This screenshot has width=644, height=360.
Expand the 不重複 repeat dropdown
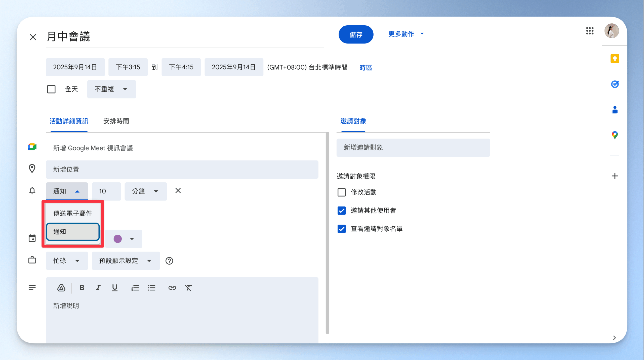[x=111, y=89]
